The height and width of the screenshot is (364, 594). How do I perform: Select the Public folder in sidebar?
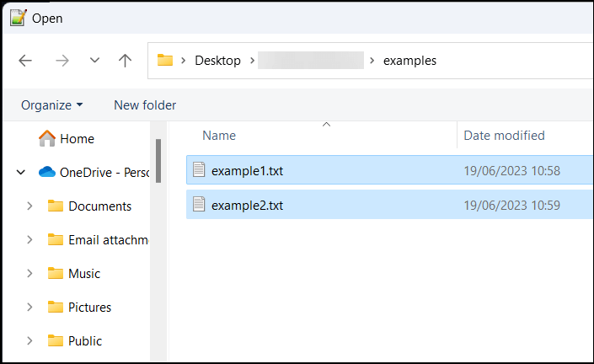[x=84, y=341]
